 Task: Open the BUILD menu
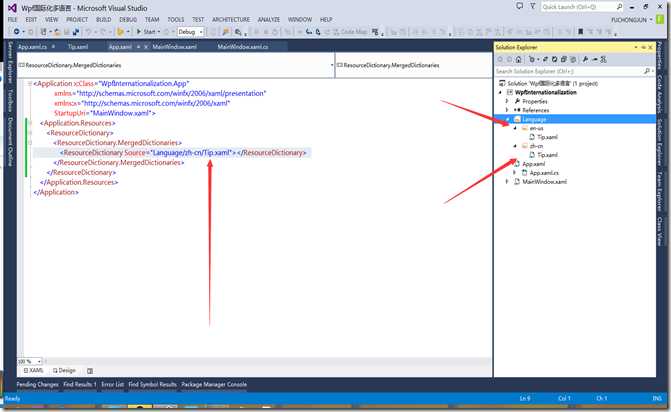(x=104, y=20)
